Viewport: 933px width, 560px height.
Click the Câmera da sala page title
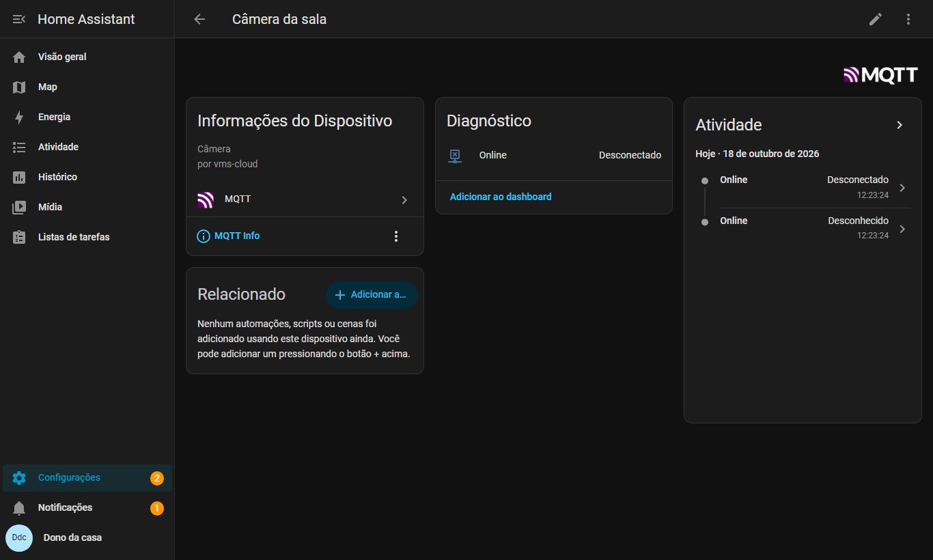(279, 19)
